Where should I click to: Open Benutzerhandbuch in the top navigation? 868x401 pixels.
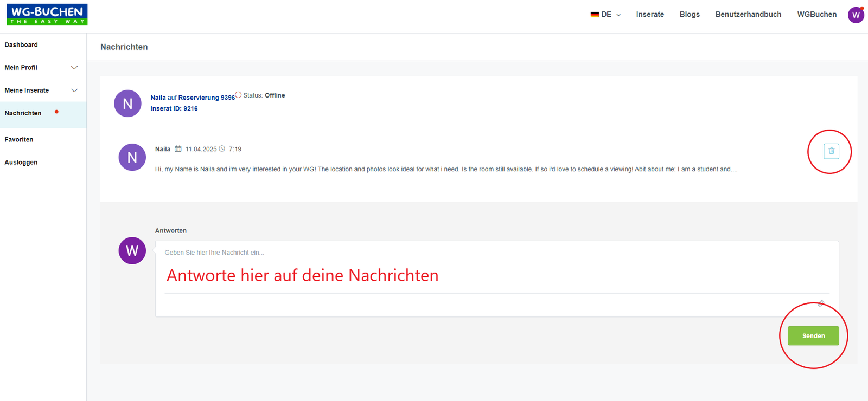(748, 15)
